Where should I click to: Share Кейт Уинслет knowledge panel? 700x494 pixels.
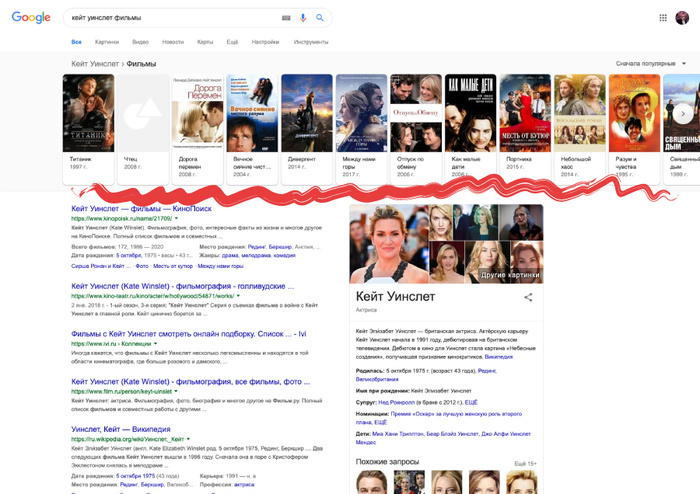click(x=528, y=297)
